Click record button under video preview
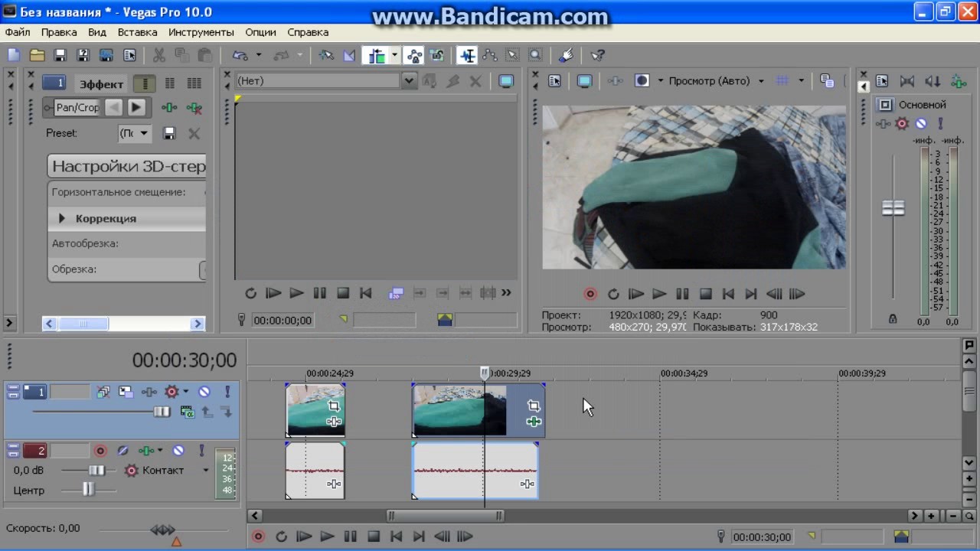The width and height of the screenshot is (980, 551). pos(590,294)
